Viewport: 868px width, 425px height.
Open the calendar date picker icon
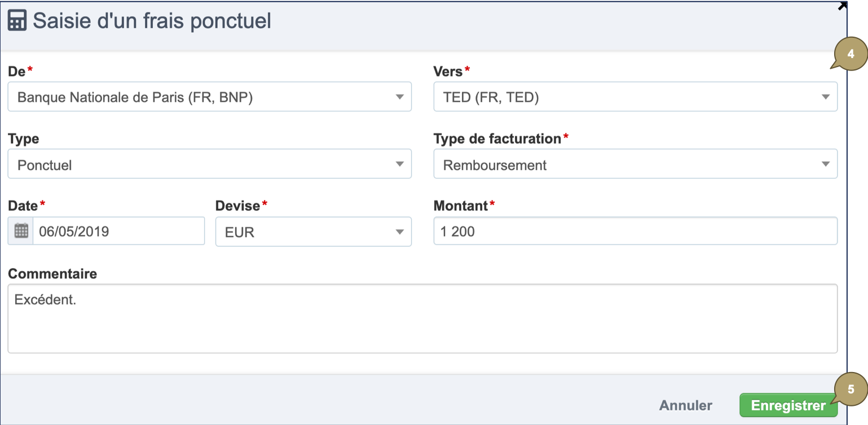[21, 231]
